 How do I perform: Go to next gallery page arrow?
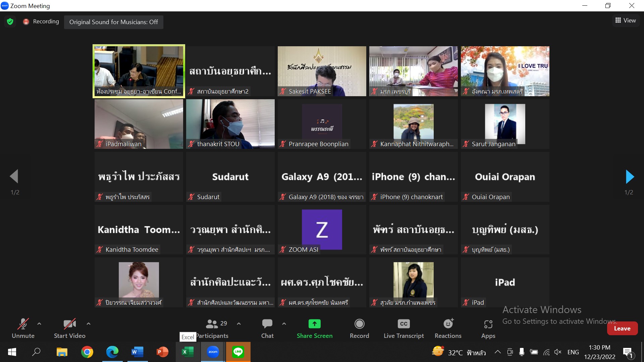point(630,176)
